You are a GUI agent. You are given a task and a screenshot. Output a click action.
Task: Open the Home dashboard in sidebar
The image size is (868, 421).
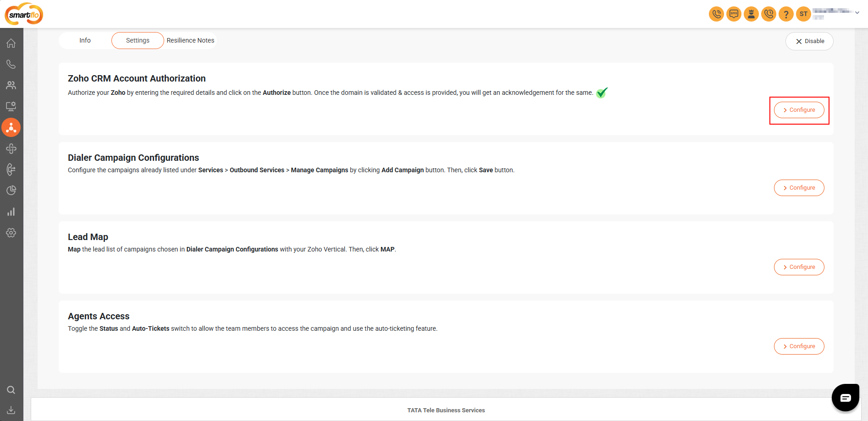click(x=11, y=43)
